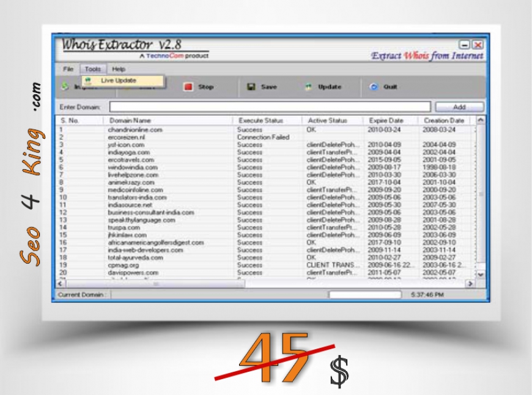Image resolution: width=532 pixels, height=395 pixels.
Task: Open the Help menu
Action: point(119,69)
